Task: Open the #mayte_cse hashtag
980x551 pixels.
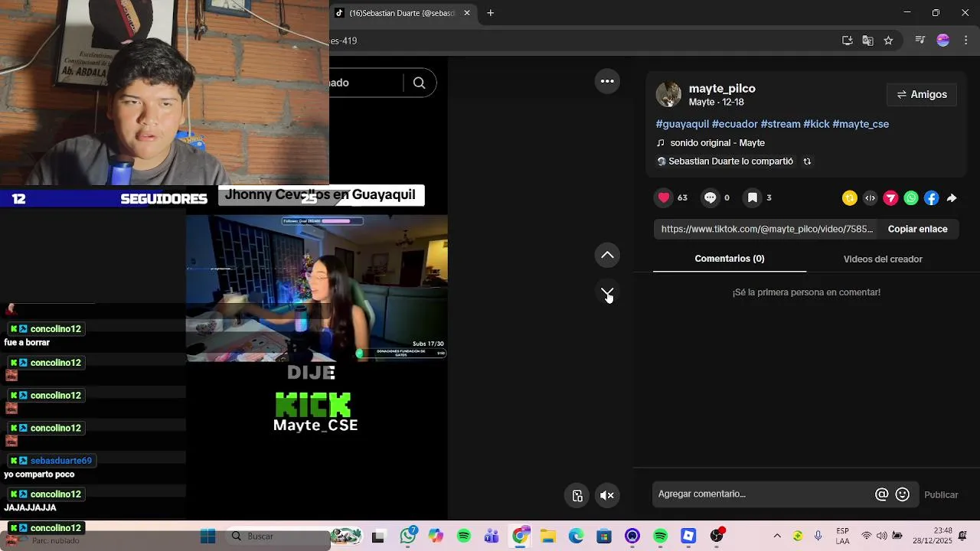Action: pos(861,124)
